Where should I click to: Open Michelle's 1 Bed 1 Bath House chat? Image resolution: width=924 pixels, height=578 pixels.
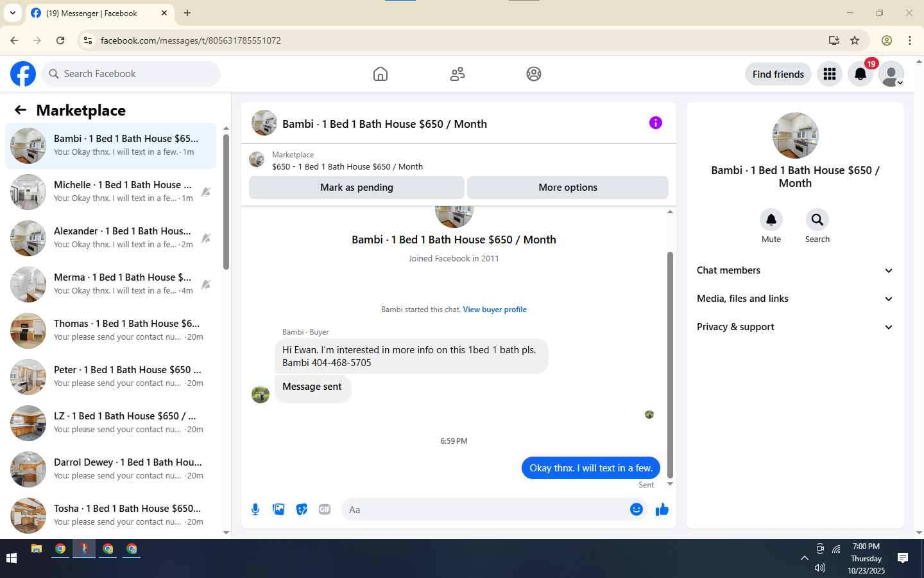point(110,192)
